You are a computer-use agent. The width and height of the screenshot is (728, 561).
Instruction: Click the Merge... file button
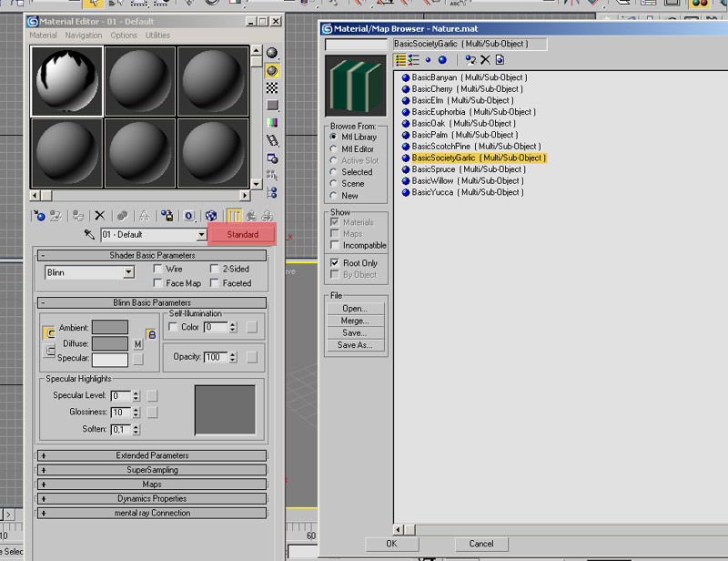[x=355, y=321]
